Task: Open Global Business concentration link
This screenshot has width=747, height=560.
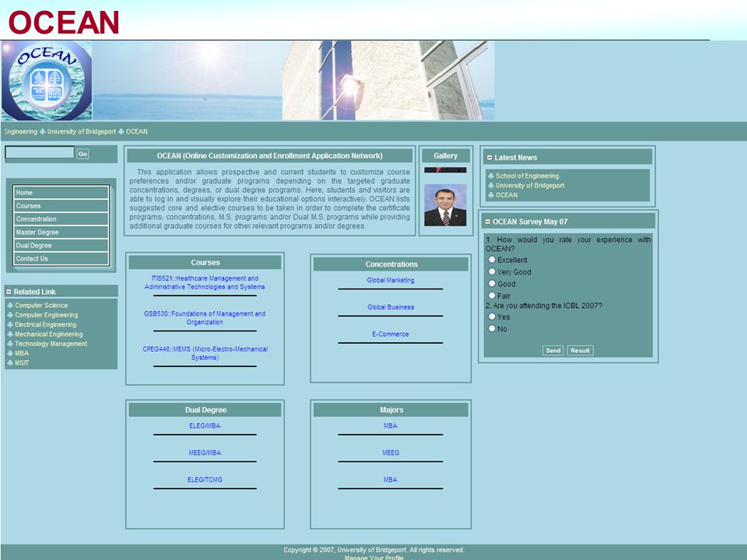Action: pyautogui.click(x=391, y=307)
